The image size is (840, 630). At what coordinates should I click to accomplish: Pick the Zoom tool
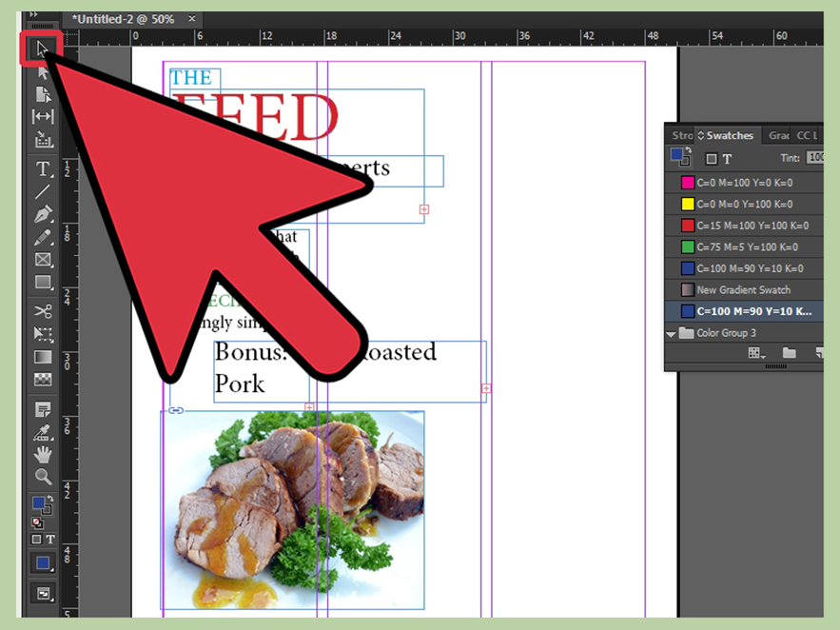(43, 477)
